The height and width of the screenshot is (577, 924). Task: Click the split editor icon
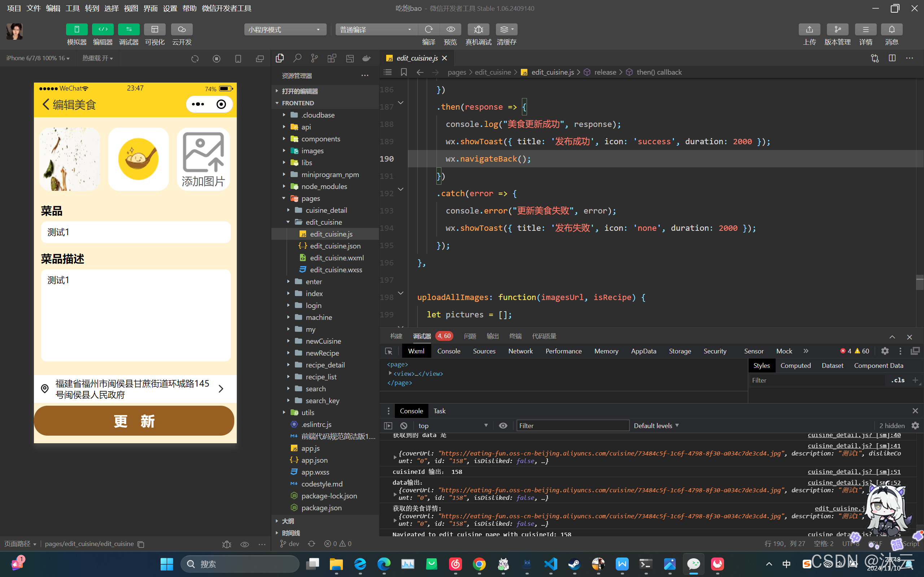(x=892, y=58)
